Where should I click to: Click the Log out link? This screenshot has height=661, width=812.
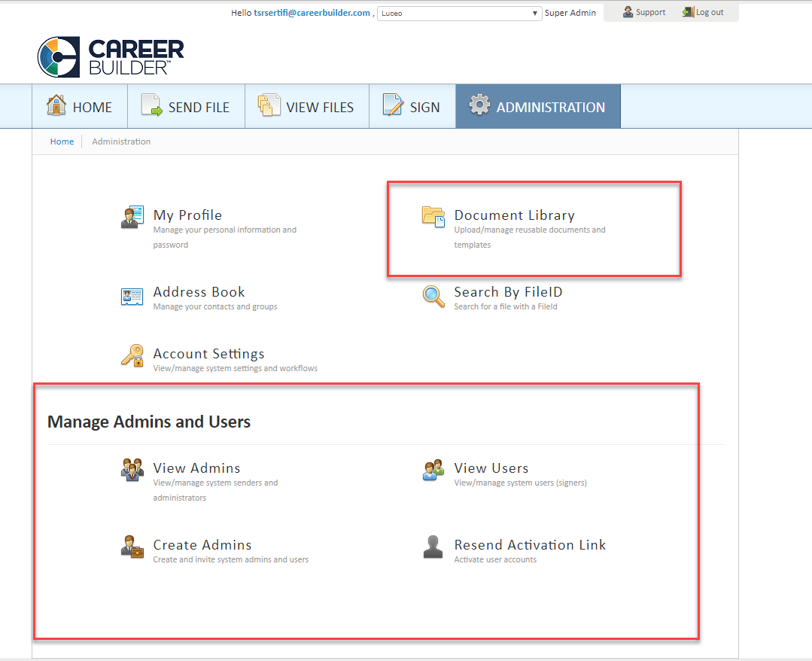tap(710, 12)
